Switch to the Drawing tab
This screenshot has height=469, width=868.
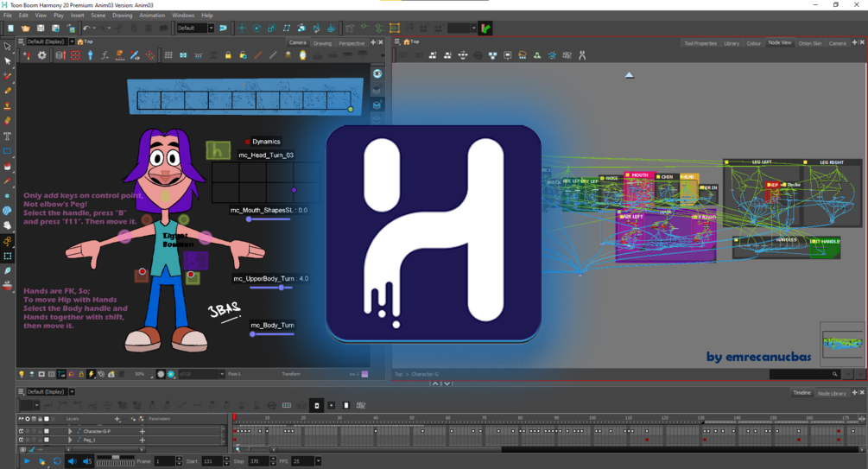(x=322, y=43)
